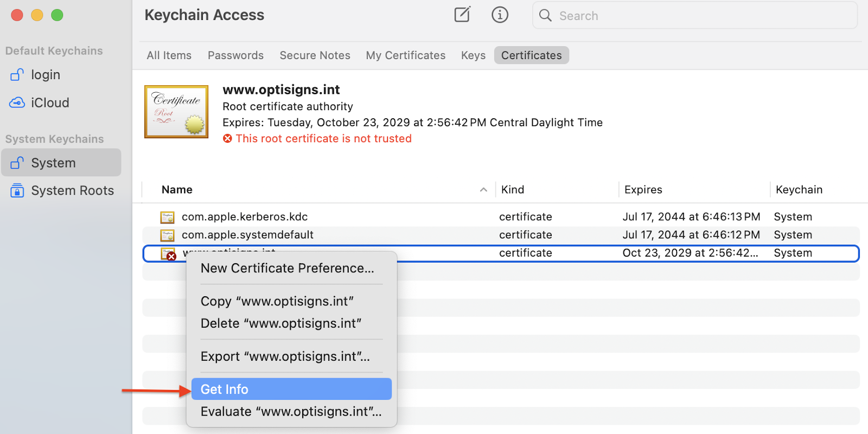868x434 pixels.
Task: Sort by the Kind column header
Action: click(x=513, y=190)
